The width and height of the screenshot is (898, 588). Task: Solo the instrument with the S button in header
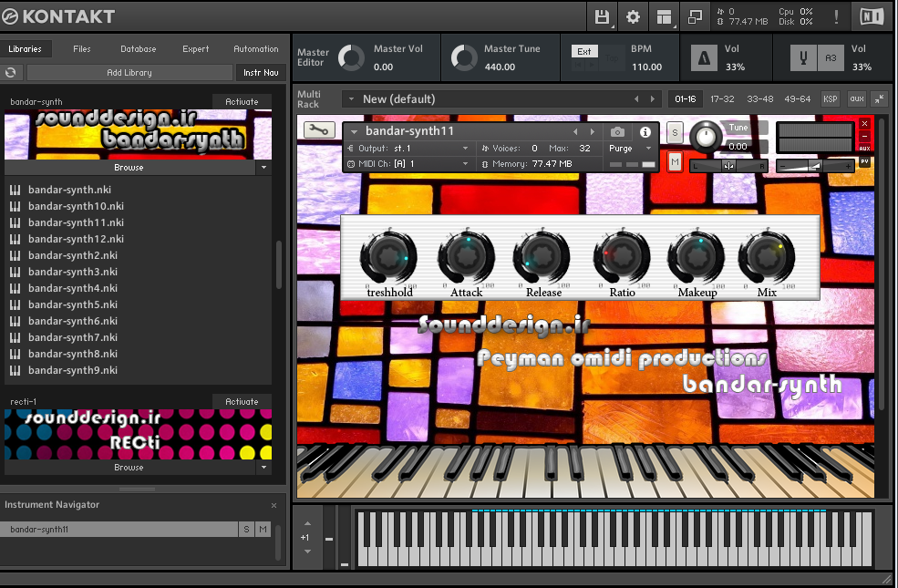[x=675, y=133]
